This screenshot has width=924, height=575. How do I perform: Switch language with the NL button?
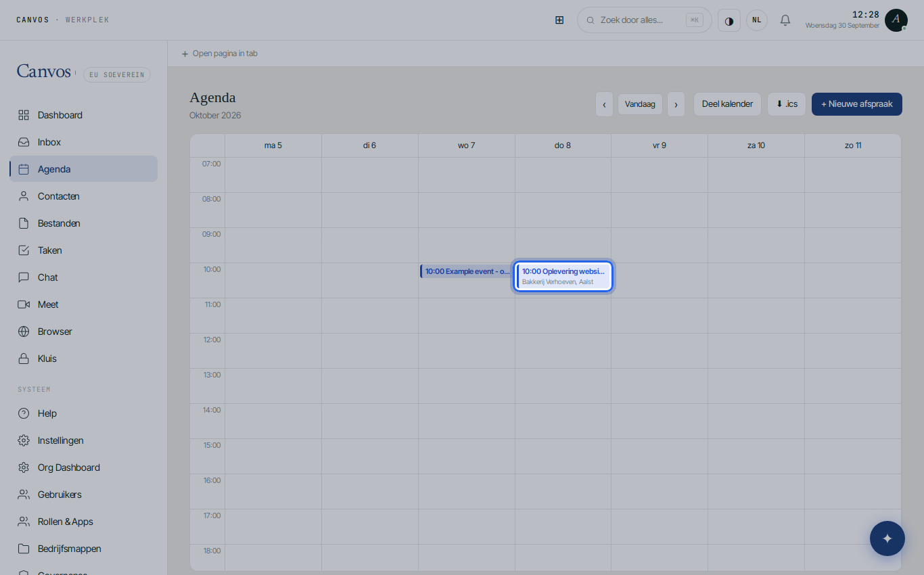(x=757, y=20)
